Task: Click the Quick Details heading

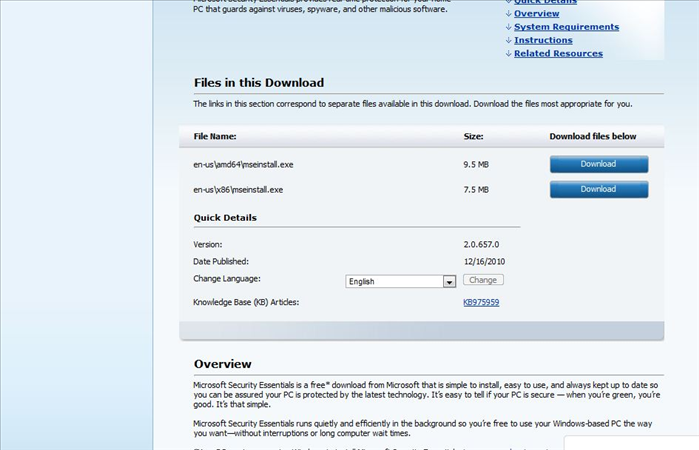Action: pyautogui.click(x=225, y=218)
